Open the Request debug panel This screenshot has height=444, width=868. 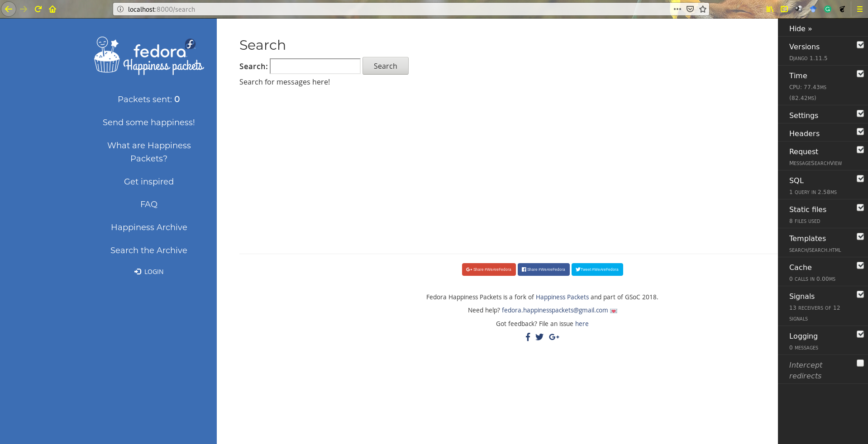pos(803,151)
